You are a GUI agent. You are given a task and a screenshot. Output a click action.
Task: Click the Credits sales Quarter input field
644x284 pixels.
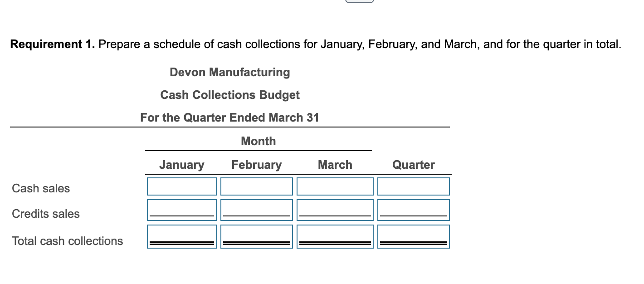[413, 210]
